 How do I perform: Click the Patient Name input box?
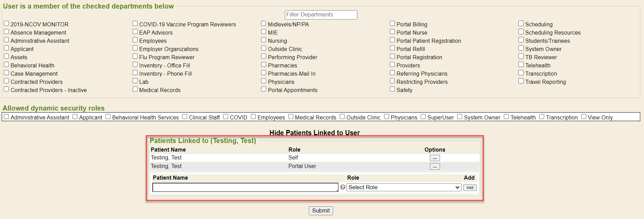coord(245,188)
